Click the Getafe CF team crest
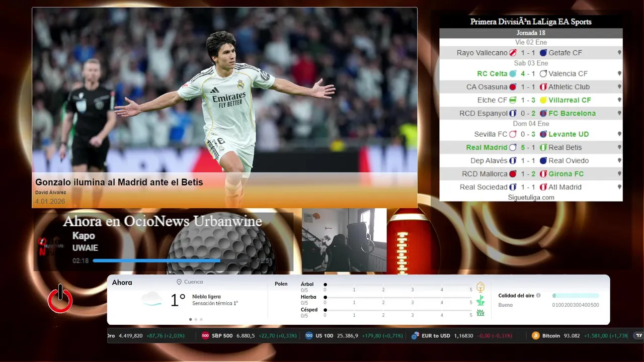This screenshot has height=362, width=644. point(543,53)
